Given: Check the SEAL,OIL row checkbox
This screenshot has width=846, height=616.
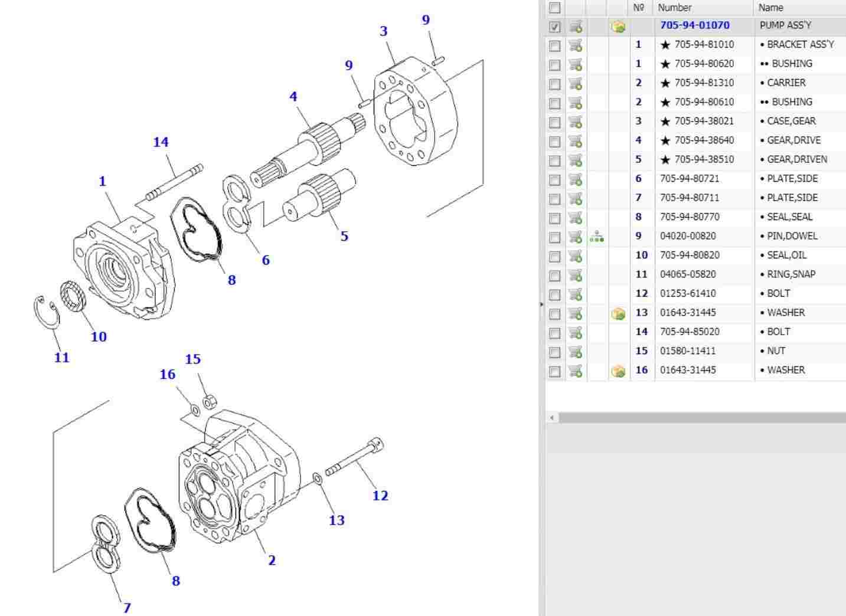Looking at the screenshot, I should (x=554, y=257).
